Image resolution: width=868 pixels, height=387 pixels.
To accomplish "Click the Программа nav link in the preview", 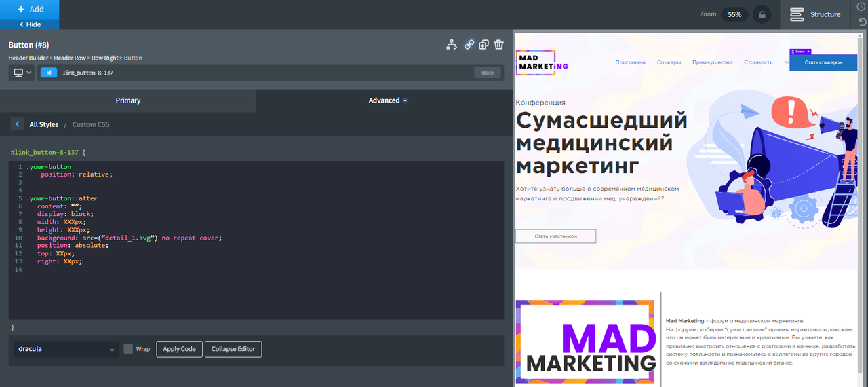I will (x=631, y=62).
